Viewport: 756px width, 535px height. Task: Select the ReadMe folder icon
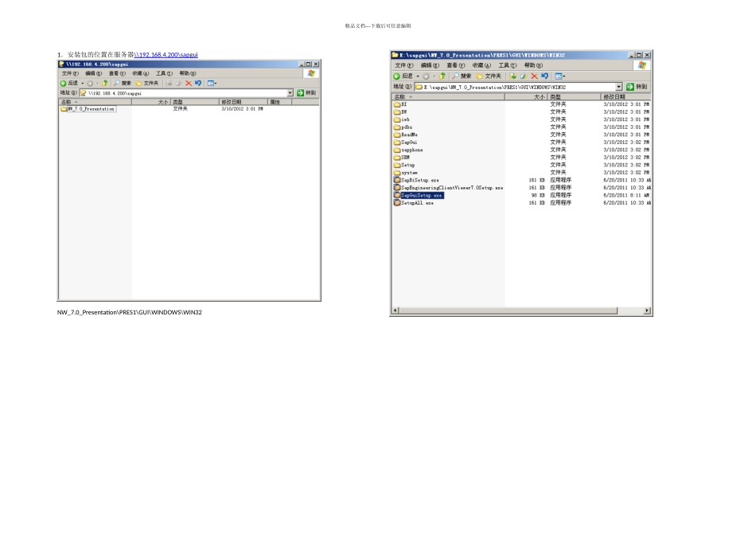[397, 135]
